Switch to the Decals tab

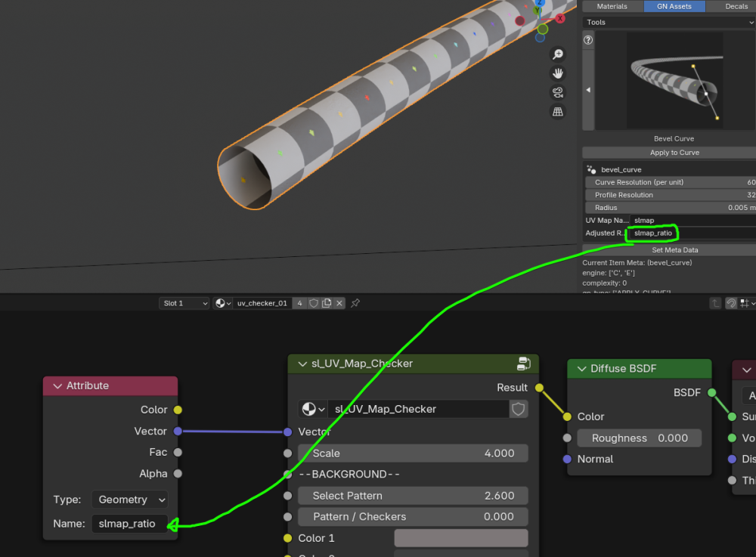[736, 6]
